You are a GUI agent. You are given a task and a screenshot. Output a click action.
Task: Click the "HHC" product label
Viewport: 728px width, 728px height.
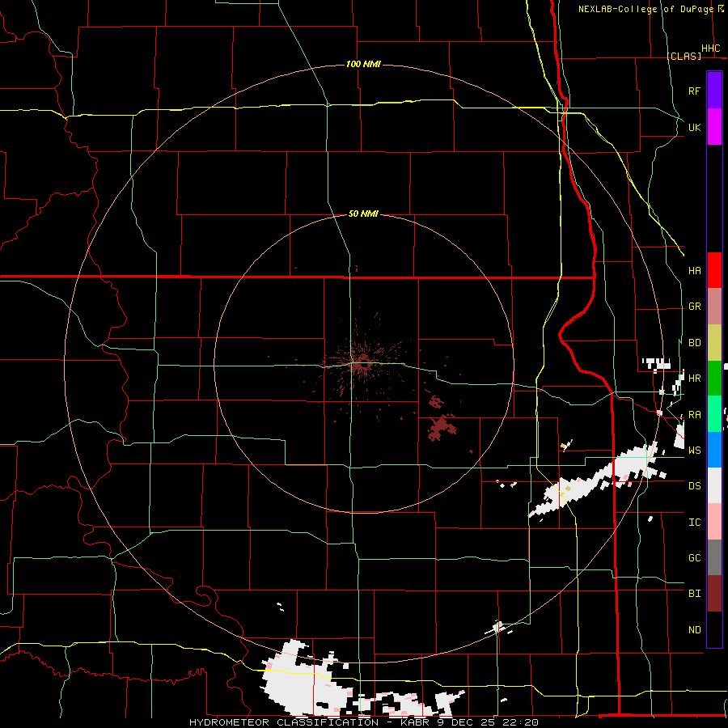tap(710, 49)
